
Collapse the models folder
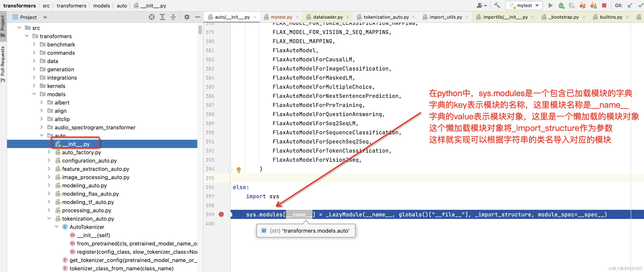[34, 94]
